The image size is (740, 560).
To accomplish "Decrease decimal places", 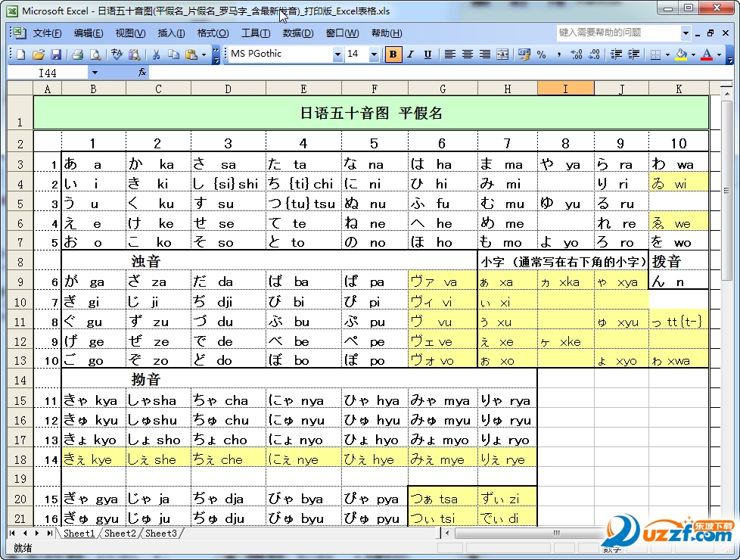I will [594, 54].
